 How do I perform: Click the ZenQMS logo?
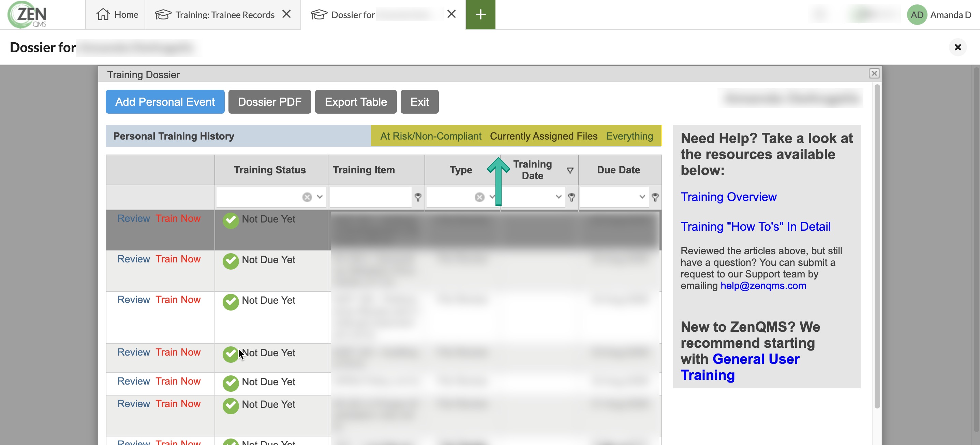tap(27, 14)
